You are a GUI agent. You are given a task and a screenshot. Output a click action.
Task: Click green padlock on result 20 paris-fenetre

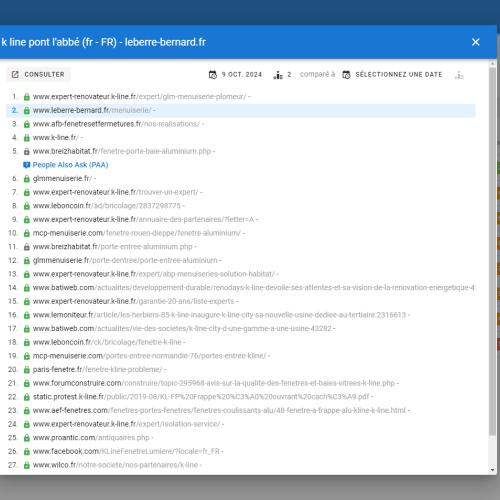point(27,370)
